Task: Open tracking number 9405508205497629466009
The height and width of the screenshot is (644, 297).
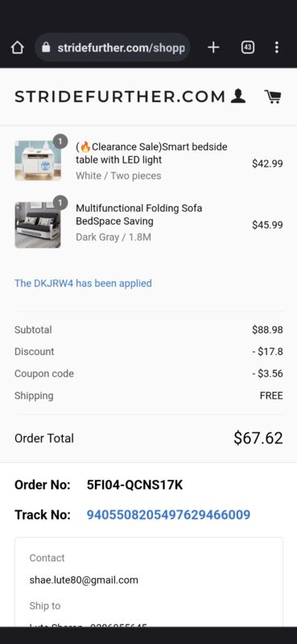Action: (168, 514)
